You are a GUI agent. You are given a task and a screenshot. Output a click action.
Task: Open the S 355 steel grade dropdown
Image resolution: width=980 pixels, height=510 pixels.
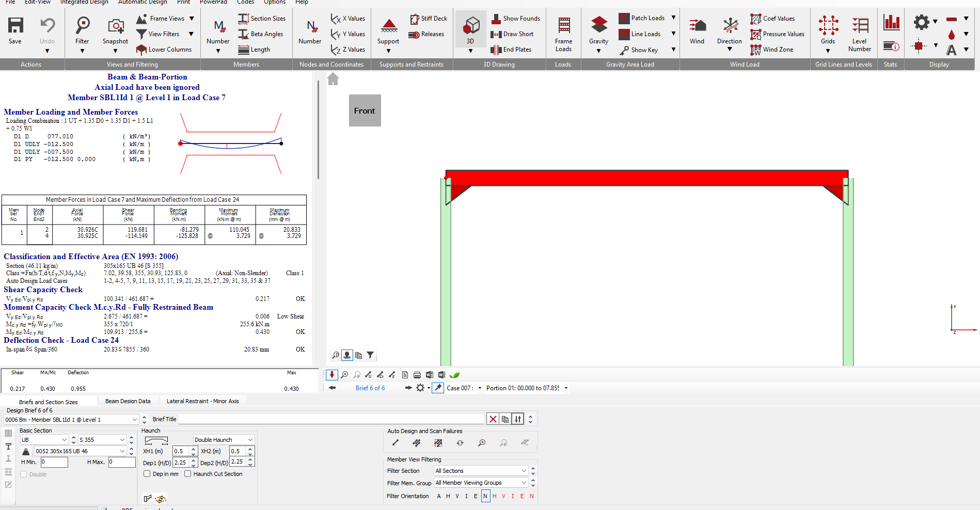click(102, 440)
